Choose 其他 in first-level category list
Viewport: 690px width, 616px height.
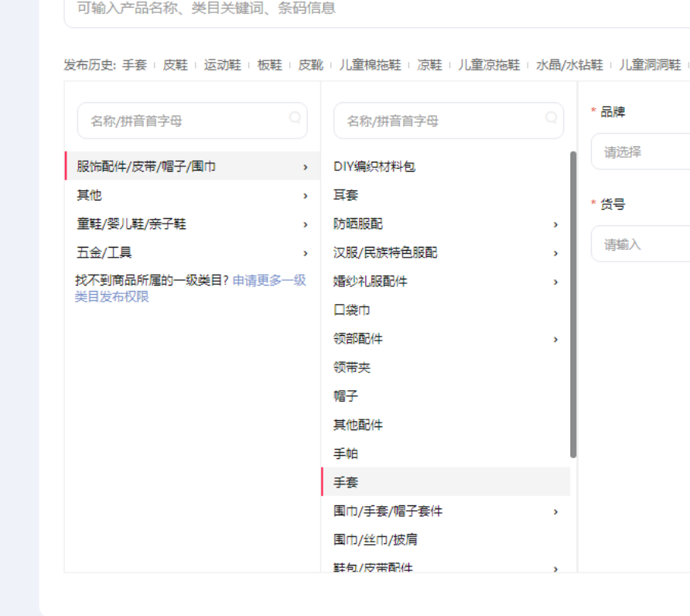[x=89, y=195]
